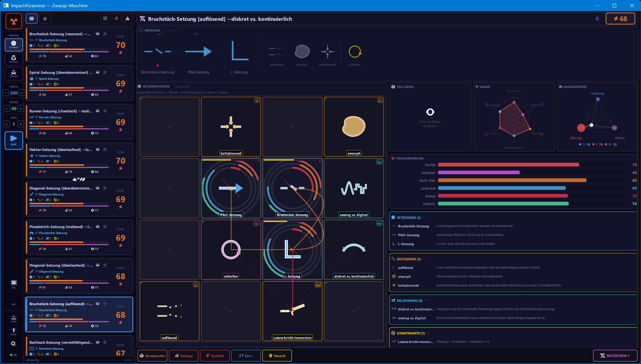Image resolution: width=641 pixels, height=364 pixels.
Task: Click the SAVE download icon
Action: 14,318
